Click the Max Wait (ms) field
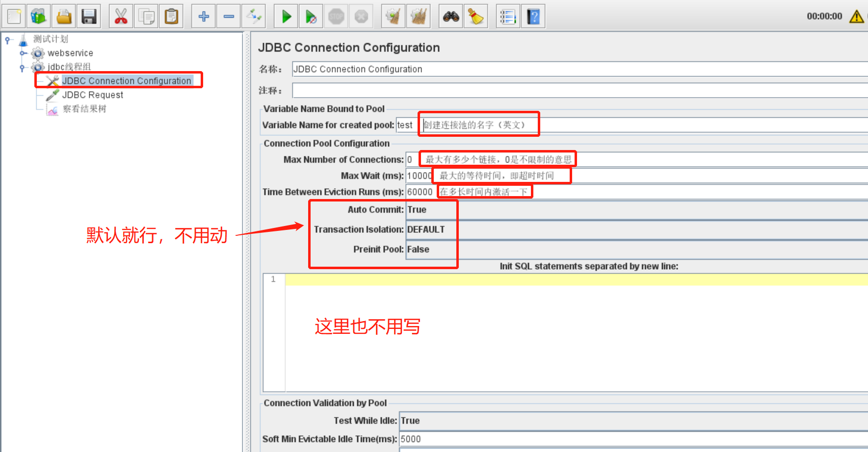The width and height of the screenshot is (868, 452). (x=636, y=176)
